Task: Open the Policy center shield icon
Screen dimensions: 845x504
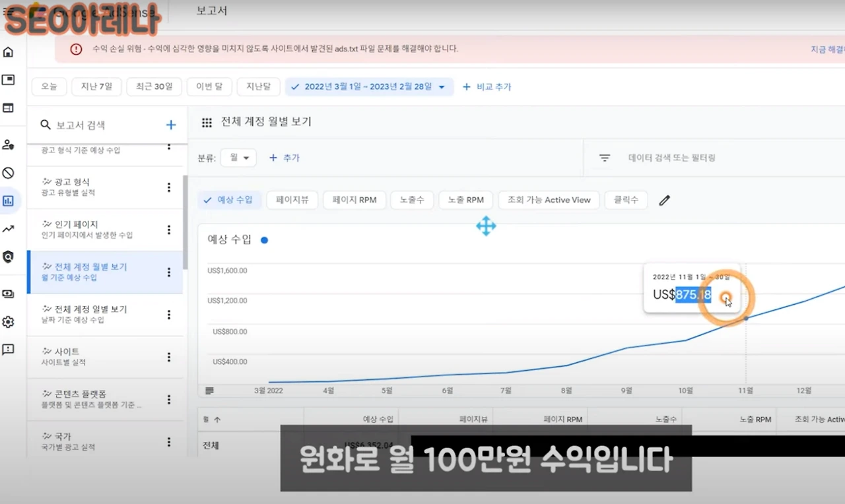Action: tap(9, 257)
